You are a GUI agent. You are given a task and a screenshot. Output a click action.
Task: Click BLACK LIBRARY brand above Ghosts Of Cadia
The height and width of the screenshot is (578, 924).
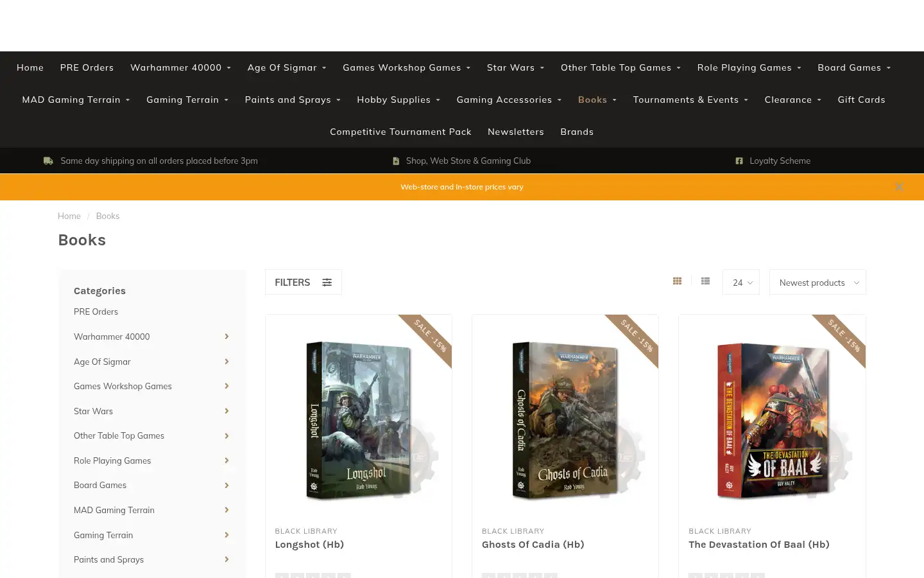(x=513, y=531)
